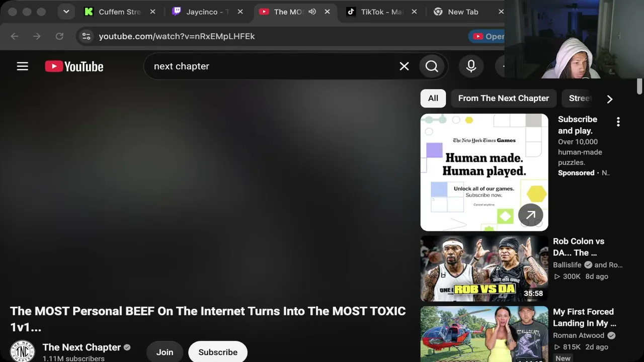Select the 'Sponsored' label on the ad
This screenshot has height=362, width=644.
[576, 173]
